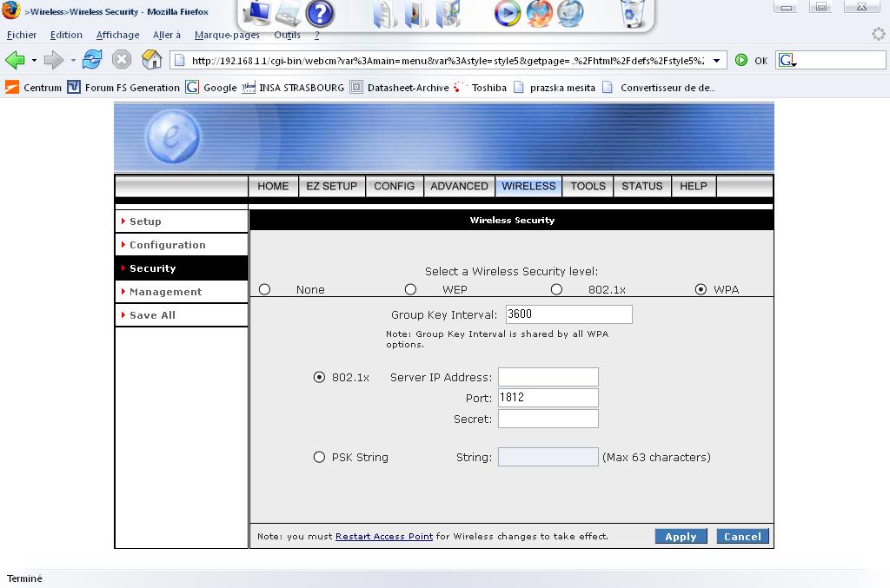Open the documents folder dock icon

coord(385,13)
